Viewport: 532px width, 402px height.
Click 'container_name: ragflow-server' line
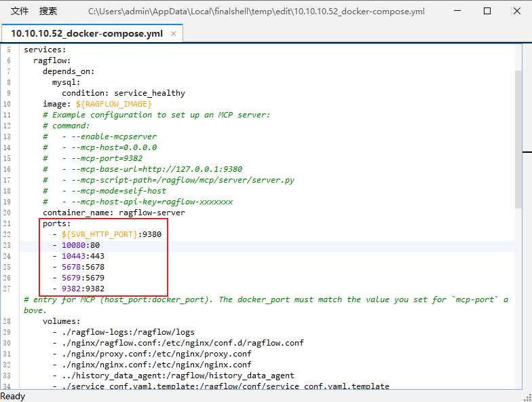[x=114, y=213]
